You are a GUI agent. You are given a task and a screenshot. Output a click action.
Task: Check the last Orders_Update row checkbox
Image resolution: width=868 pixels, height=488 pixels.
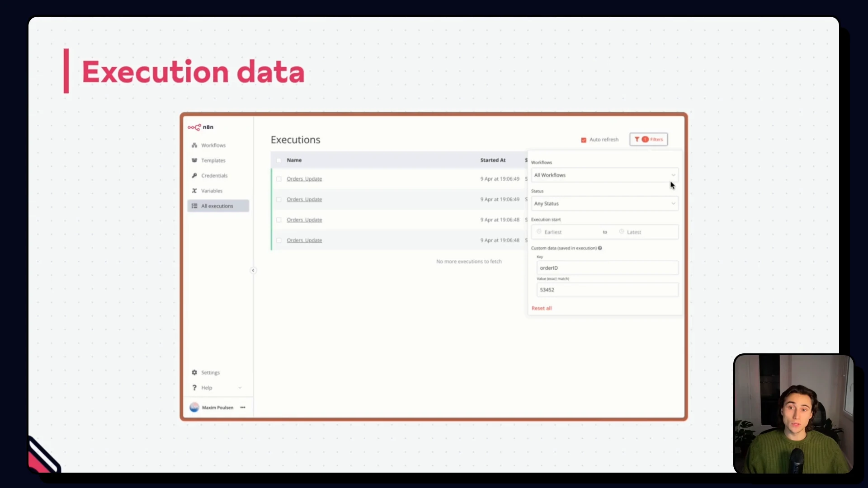pyautogui.click(x=278, y=240)
